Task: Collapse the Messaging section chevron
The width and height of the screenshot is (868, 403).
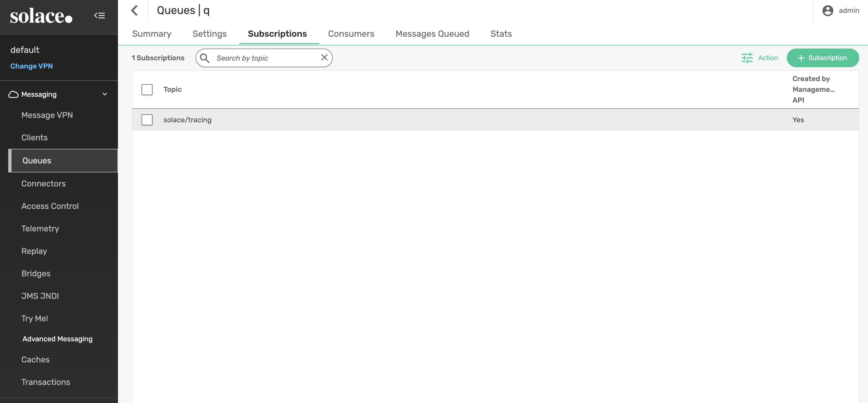Action: pyautogui.click(x=105, y=94)
